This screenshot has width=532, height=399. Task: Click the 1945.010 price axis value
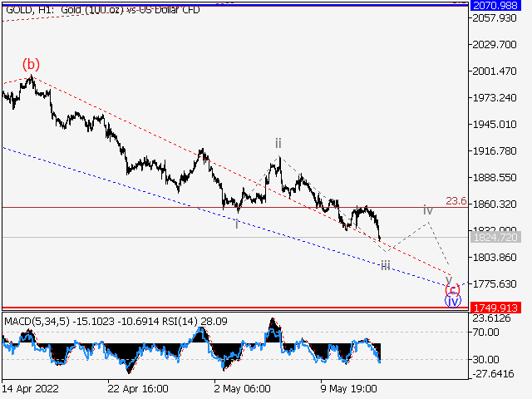[495, 125]
